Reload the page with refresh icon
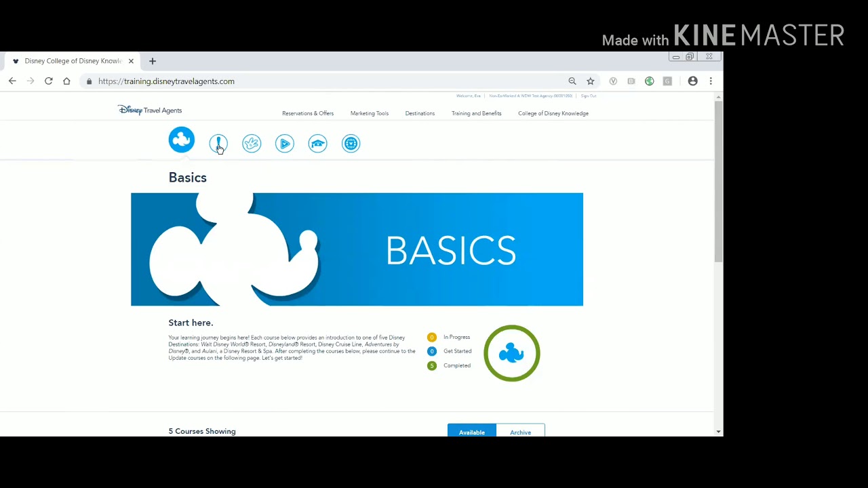The width and height of the screenshot is (868, 488). [x=49, y=81]
